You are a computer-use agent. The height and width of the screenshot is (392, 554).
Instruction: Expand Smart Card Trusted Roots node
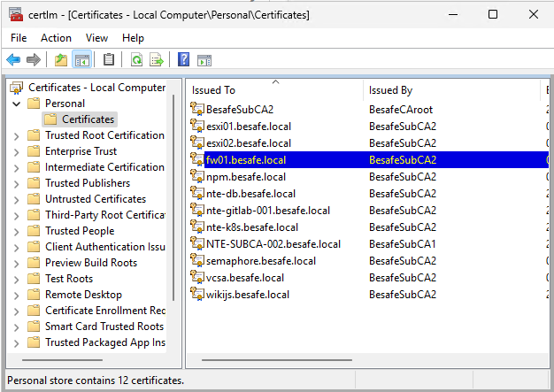tap(16, 327)
